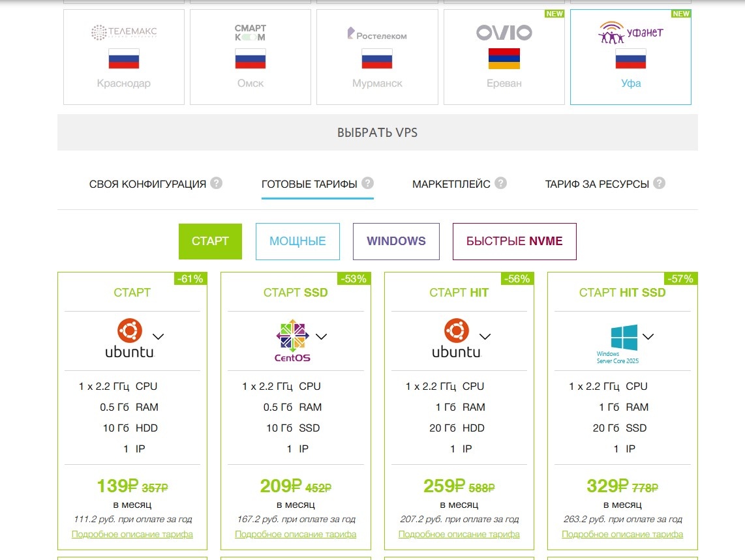
Task: Click the question icon beside Тариф за ресурсы
Action: 659,183
